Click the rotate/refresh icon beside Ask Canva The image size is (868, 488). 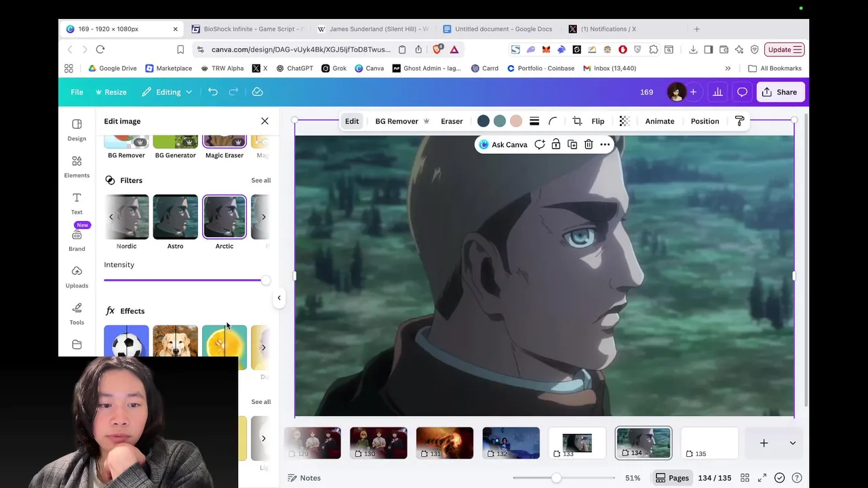[540, 144]
